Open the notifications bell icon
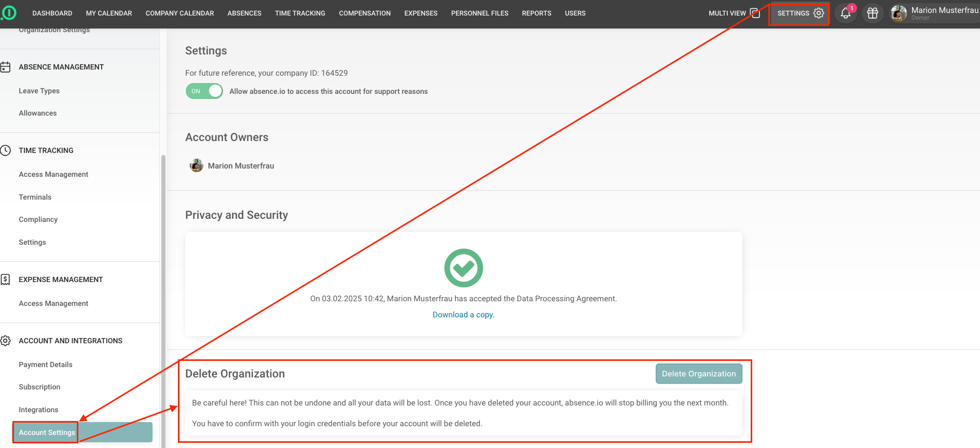 tap(846, 13)
